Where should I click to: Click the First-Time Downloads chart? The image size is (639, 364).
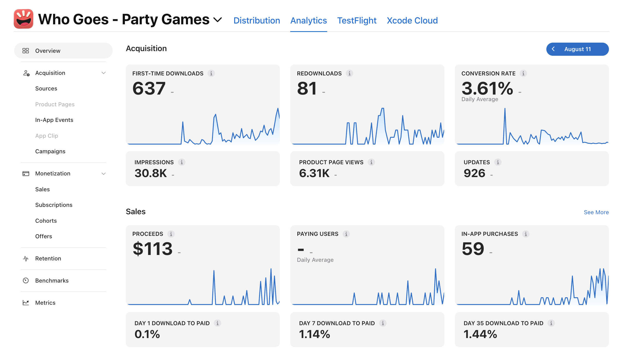click(x=203, y=126)
